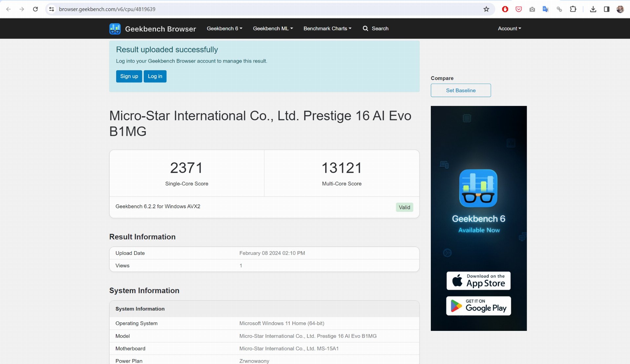This screenshot has height=364, width=630.
Task: Open the Account dropdown menu
Action: click(509, 29)
